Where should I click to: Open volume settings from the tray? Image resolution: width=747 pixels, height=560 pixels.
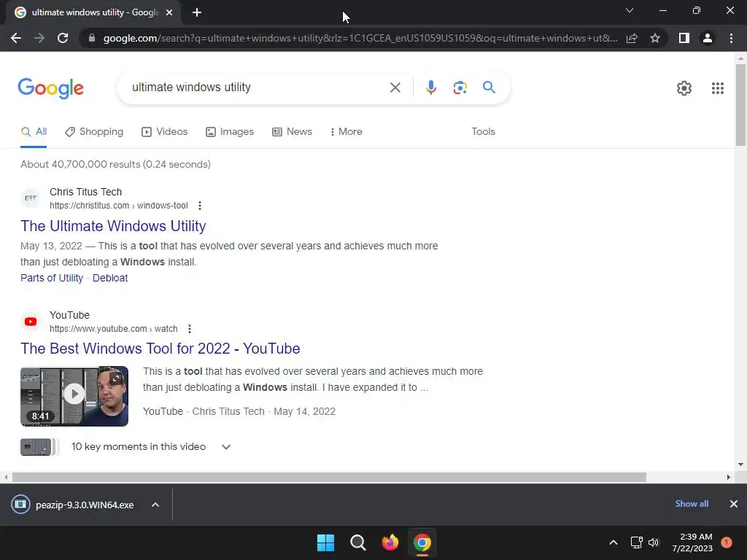click(x=654, y=542)
